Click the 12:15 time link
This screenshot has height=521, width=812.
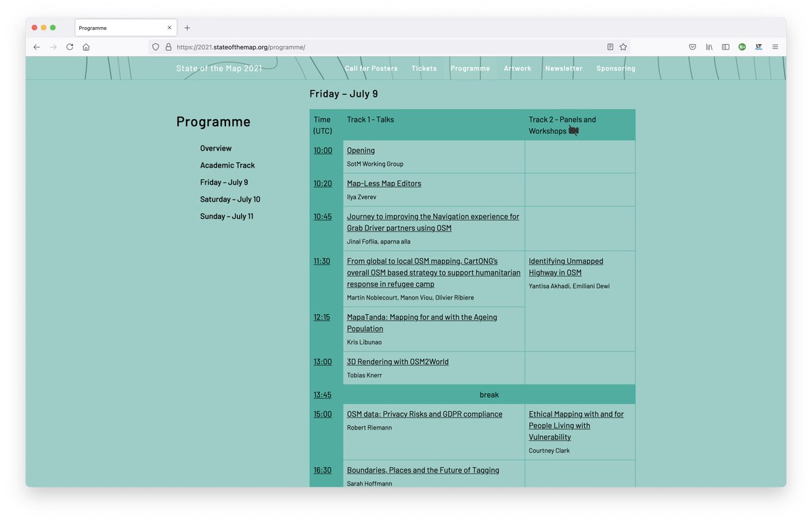tap(322, 317)
